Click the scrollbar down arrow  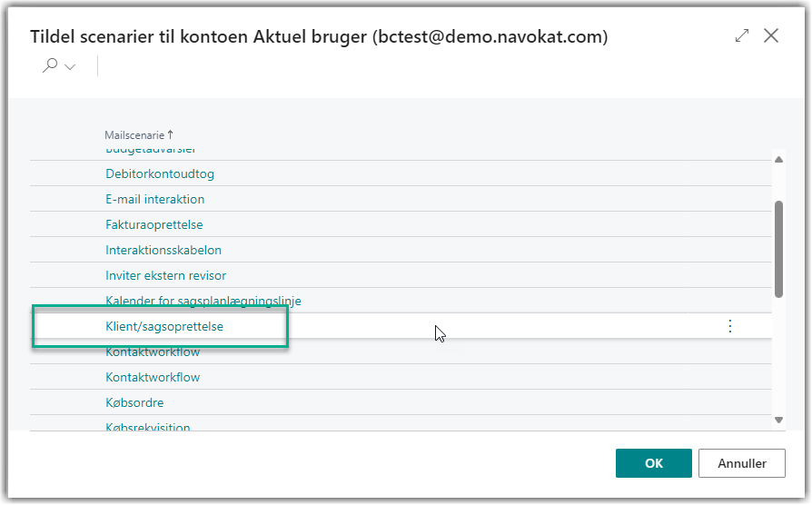(778, 419)
